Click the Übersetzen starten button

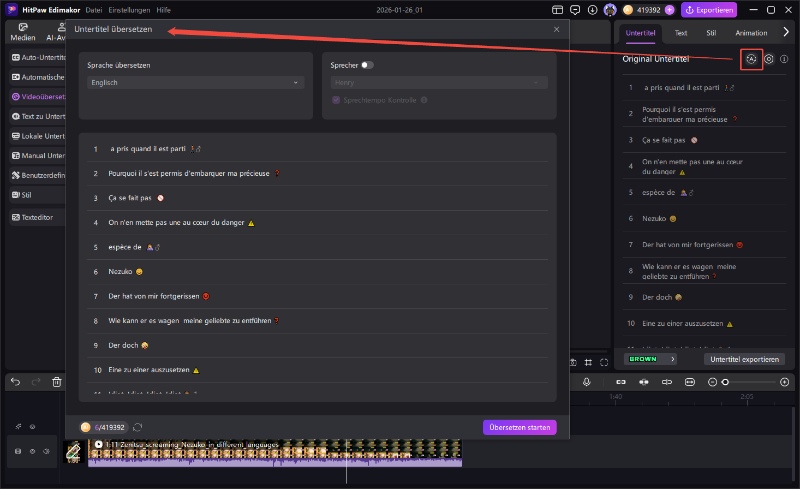(x=519, y=427)
